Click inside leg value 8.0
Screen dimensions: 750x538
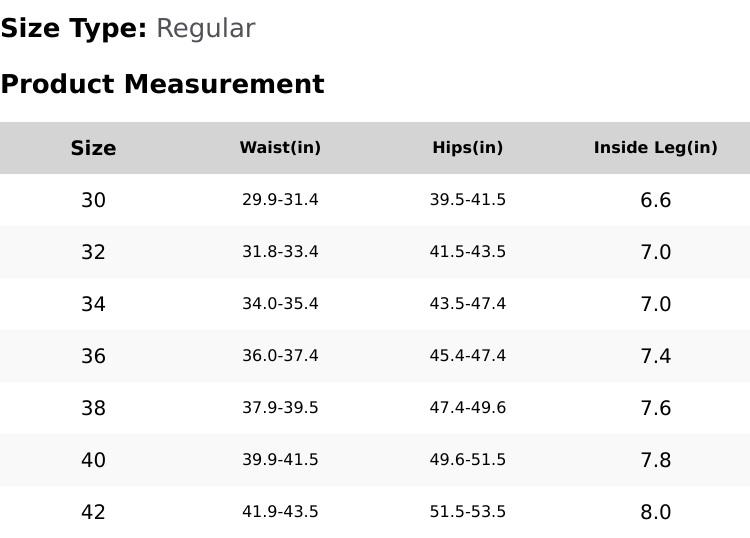[655, 512]
